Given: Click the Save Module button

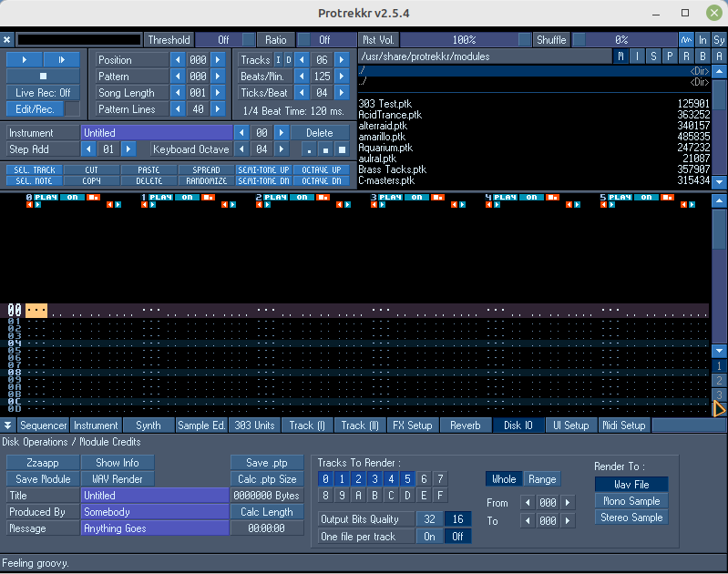Looking at the screenshot, I should [43, 479].
